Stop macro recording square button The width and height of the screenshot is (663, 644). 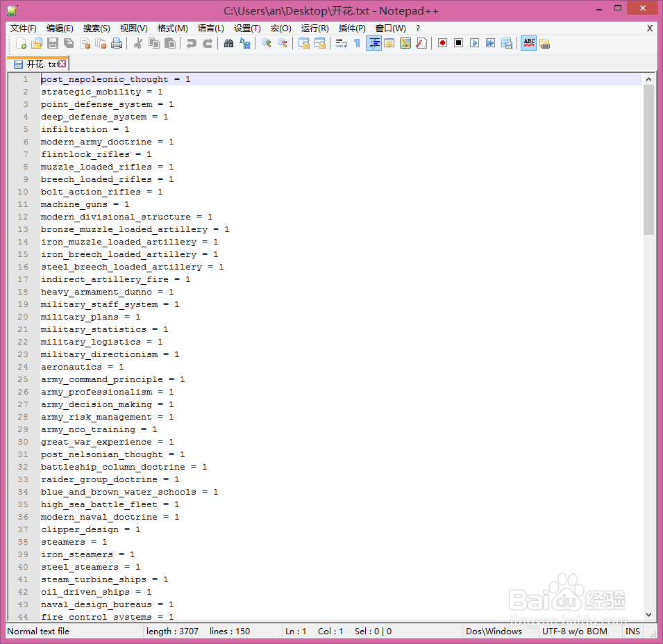click(458, 43)
